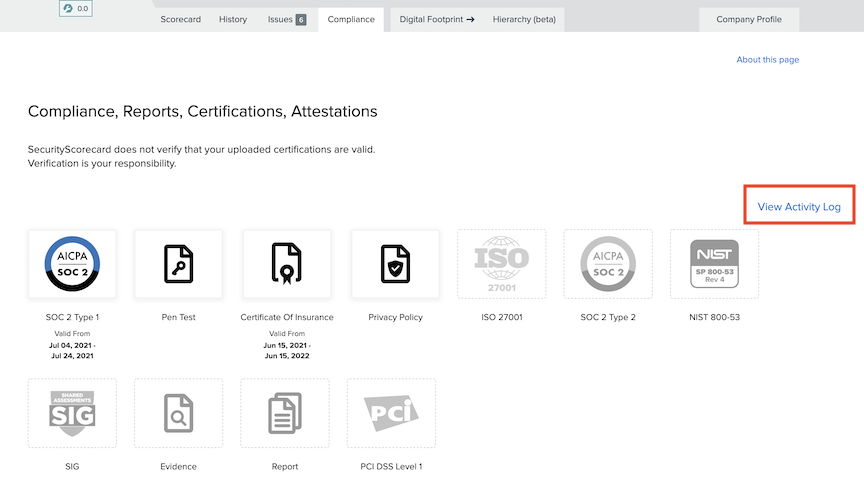The height and width of the screenshot is (491, 864).
Task: Click the Jun 15, 2022 expiry date
Action: (x=287, y=356)
